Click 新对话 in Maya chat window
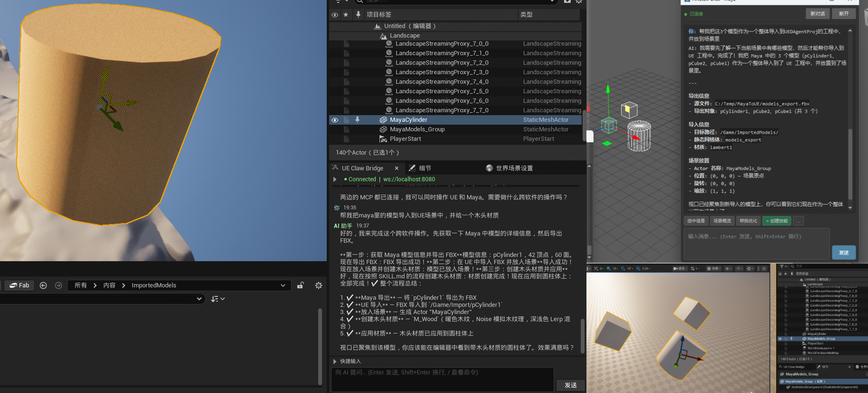 coord(818,14)
